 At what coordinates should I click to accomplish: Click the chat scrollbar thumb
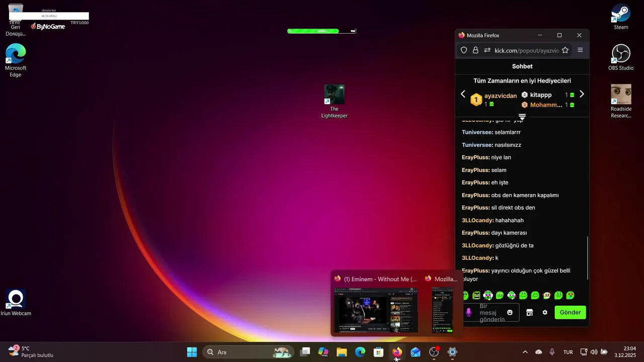point(587,257)
